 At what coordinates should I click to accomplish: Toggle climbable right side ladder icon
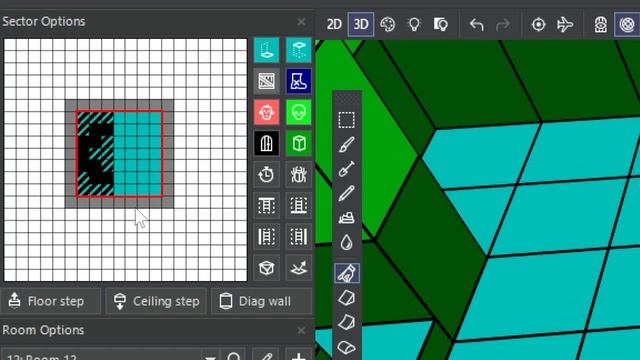coord(299,237)
